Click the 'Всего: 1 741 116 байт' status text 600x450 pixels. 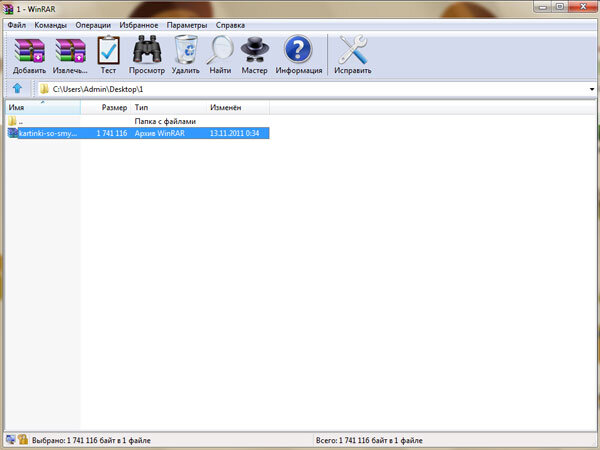coord(369,440)
